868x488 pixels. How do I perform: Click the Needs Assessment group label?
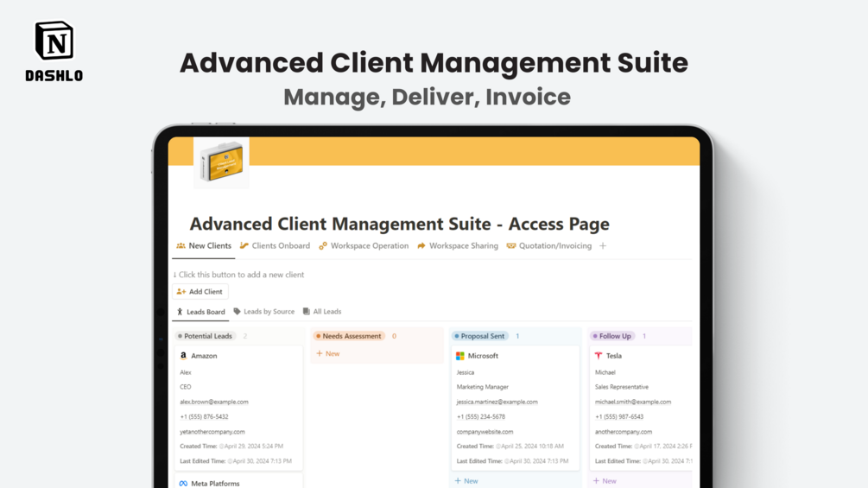(349, 336)
